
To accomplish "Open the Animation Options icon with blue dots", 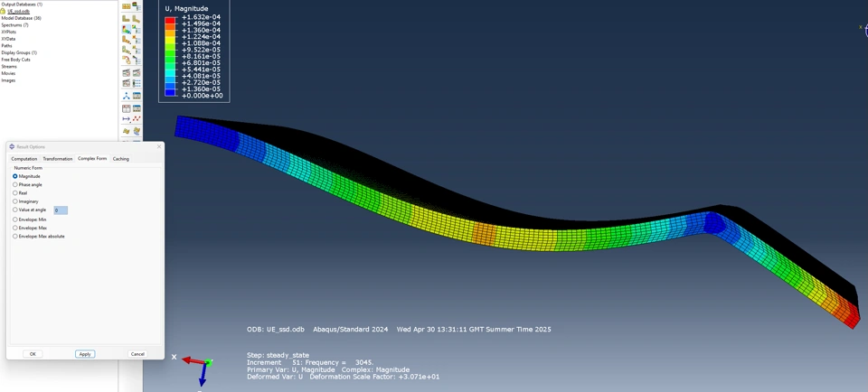I will 137,83.
